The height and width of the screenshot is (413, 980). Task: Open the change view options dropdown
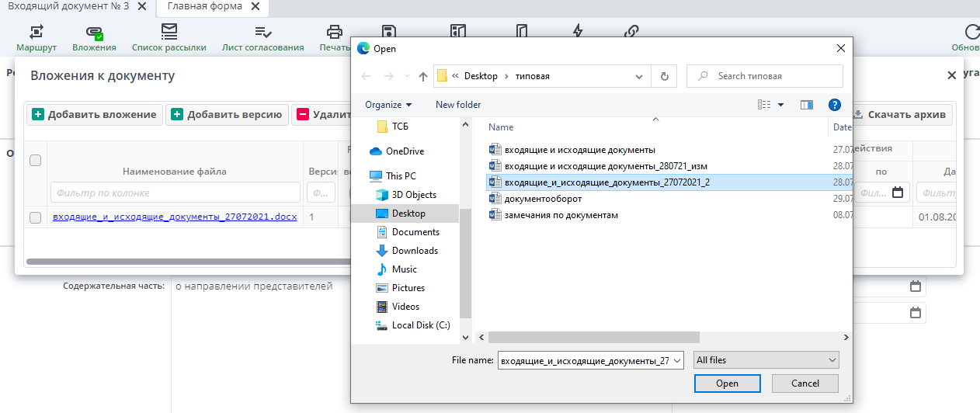coord(780,105)
